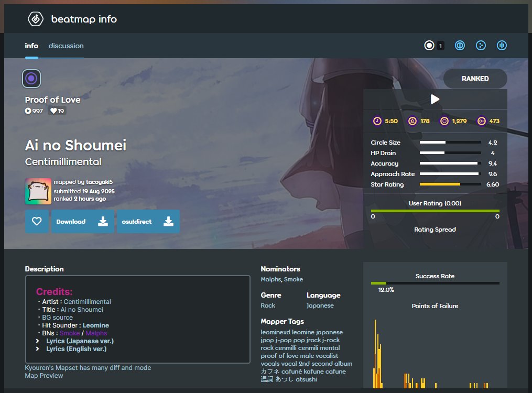The height and width of the screenshot is (393, 532).
Task: Select the osu!mania mode icon
Action: 502,46
